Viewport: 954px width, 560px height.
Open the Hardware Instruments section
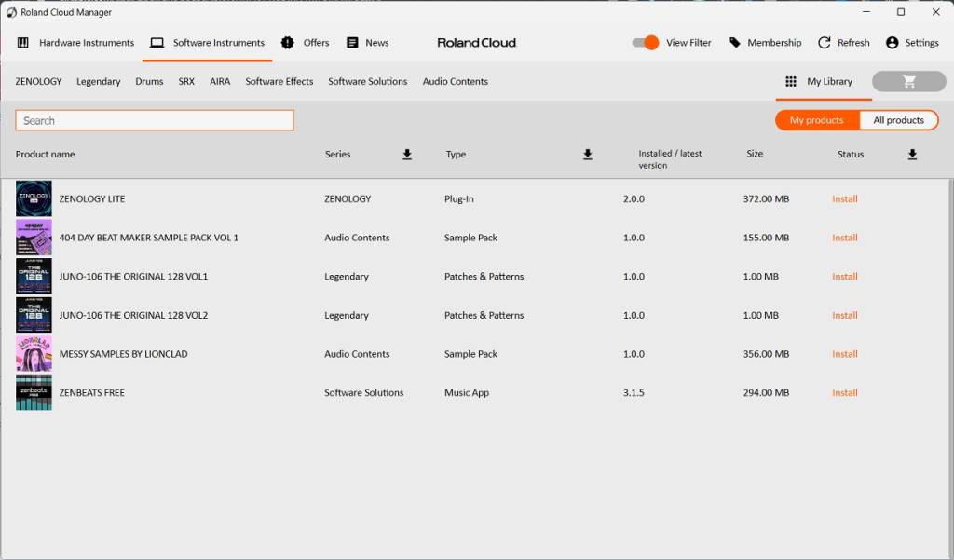click(87, 42)
